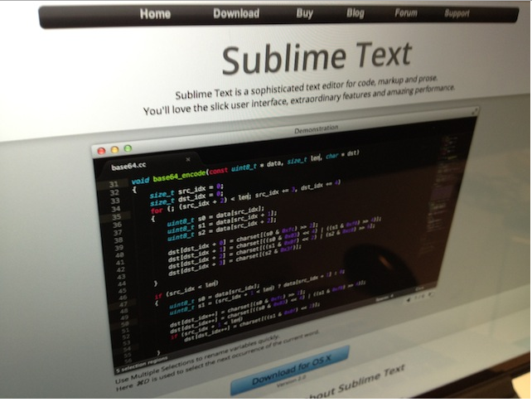Viewport: 532px width, 402px height.
Task: Open the Support page
Action: pos(457,13)
